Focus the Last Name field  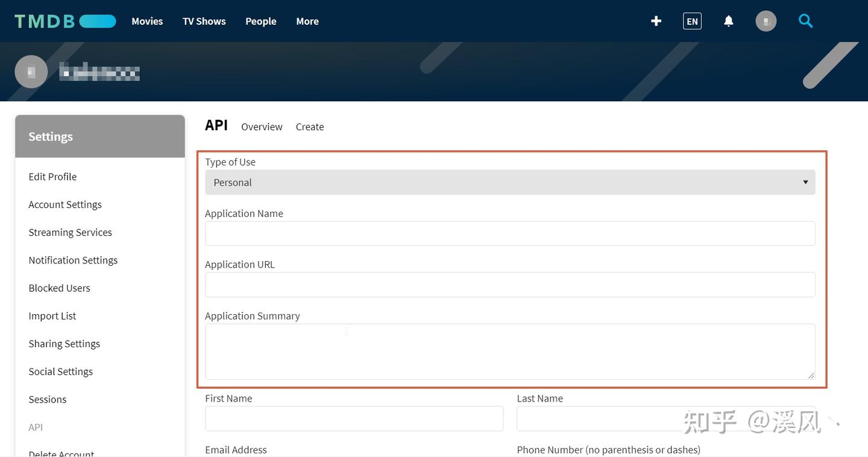tap(666, 418)
